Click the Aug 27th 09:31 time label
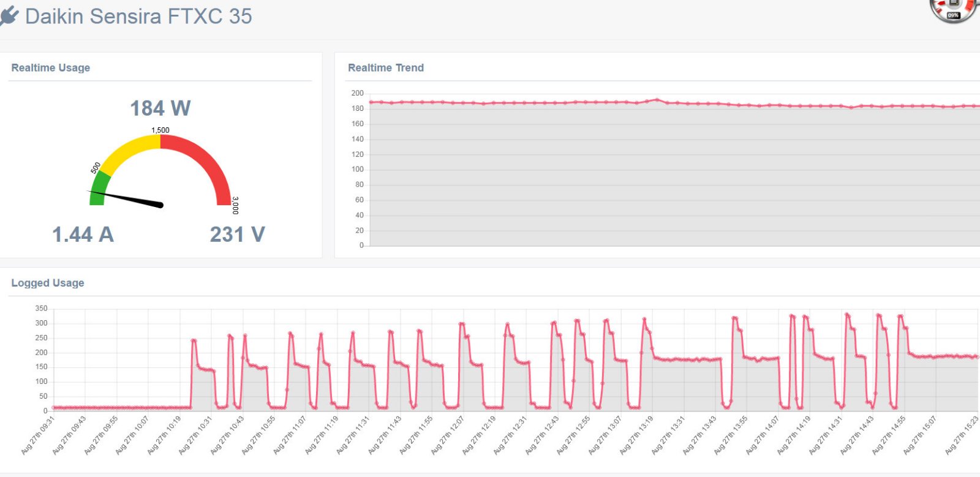980x477 pixels. tap(38, 435)
